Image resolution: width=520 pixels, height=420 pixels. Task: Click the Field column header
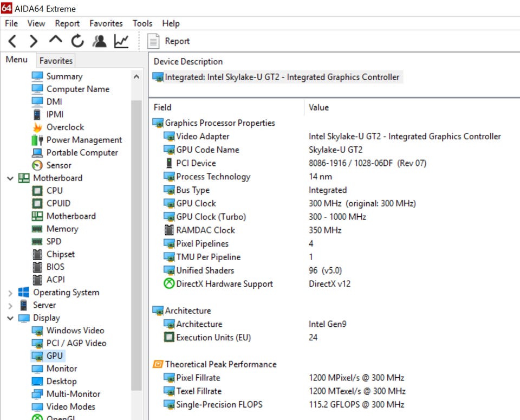point(162,107)
